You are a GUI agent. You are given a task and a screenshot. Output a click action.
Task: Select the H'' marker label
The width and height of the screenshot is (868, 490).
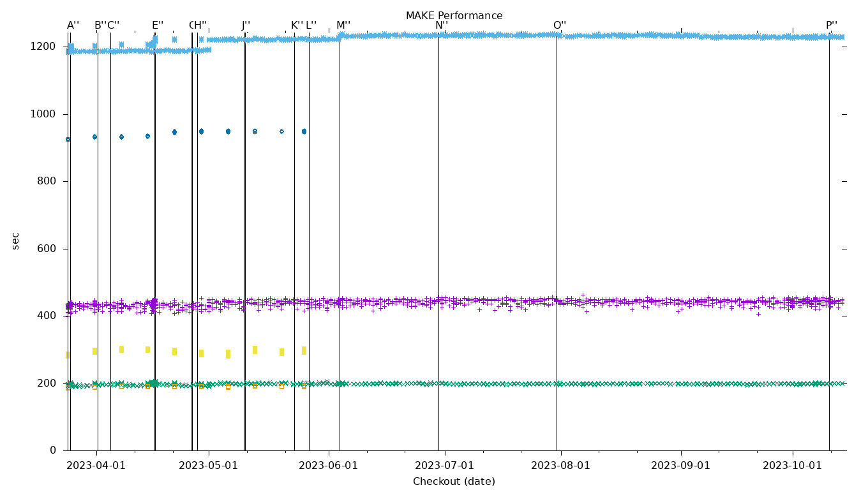click(x=200, y=26)
